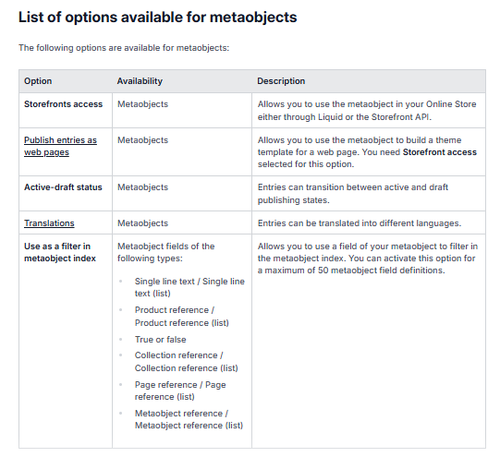Click the 'Availability' column header

point(140,81)
